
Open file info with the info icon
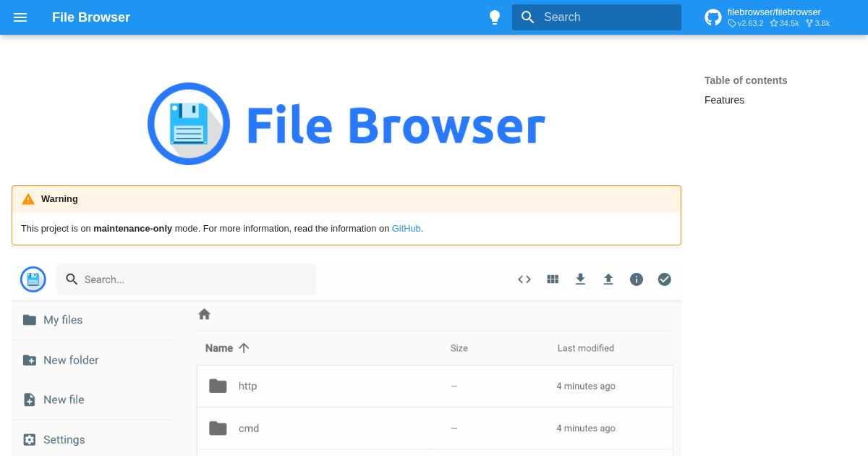(637, 279)
